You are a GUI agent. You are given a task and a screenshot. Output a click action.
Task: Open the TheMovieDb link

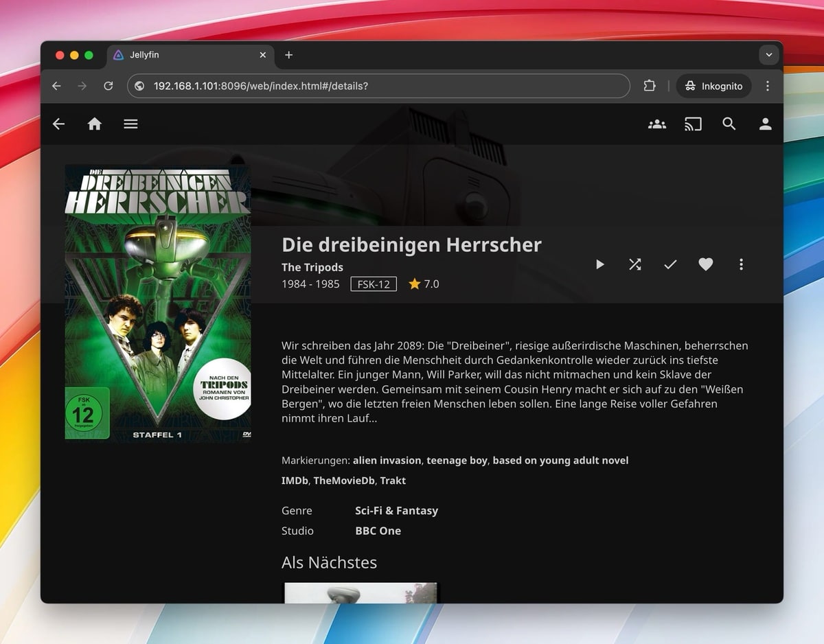pos(344,481)
